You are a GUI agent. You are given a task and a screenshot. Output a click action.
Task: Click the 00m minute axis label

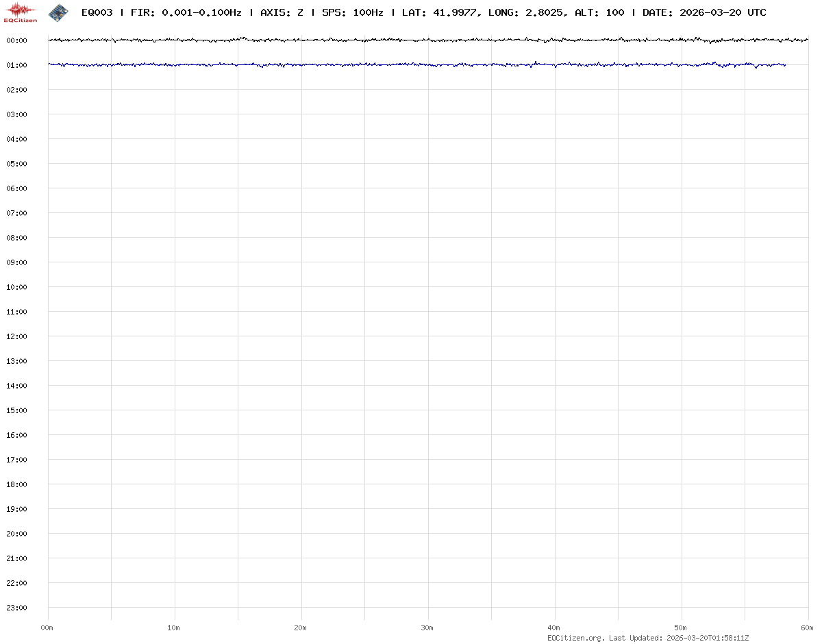(47, 628)
